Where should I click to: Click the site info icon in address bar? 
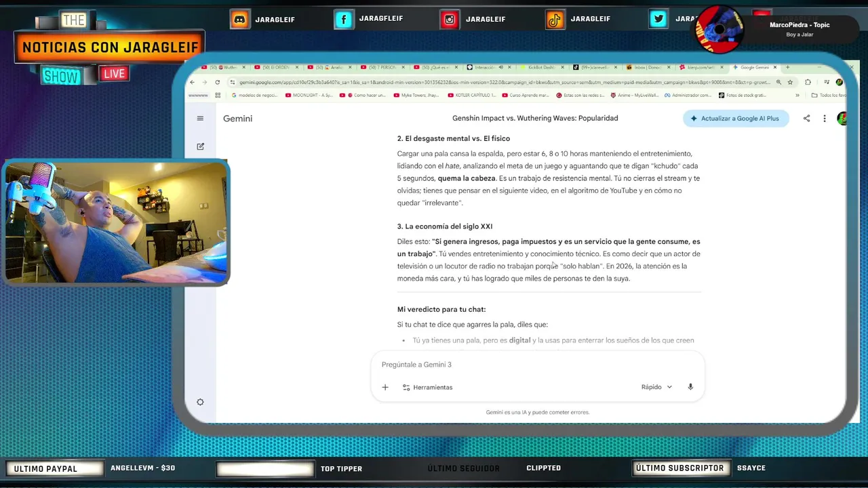pyautogui.click(x=233, y=82)
